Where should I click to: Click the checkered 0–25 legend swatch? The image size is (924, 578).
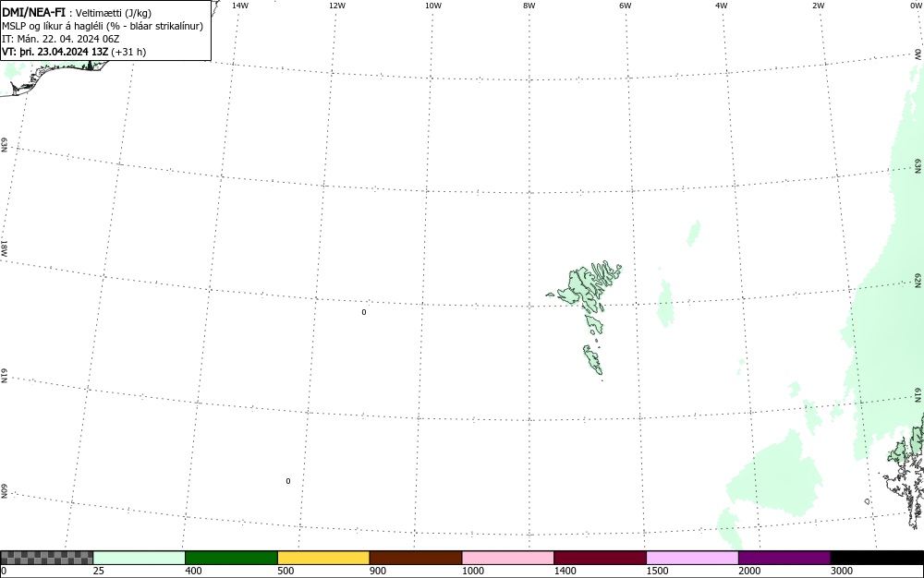coord(46,558)
